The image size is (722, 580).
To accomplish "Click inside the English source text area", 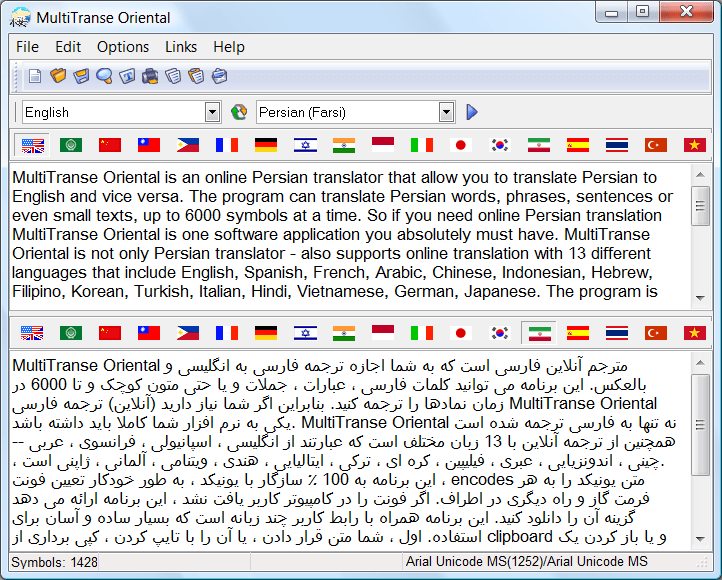I will click(x=351, y=235).
